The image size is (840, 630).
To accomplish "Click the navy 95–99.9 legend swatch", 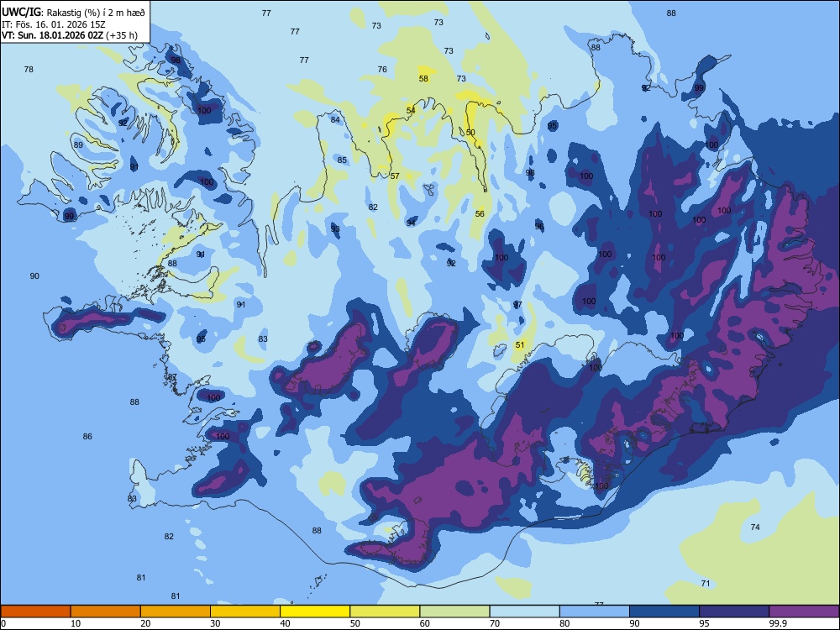I will tap(734, 612).
